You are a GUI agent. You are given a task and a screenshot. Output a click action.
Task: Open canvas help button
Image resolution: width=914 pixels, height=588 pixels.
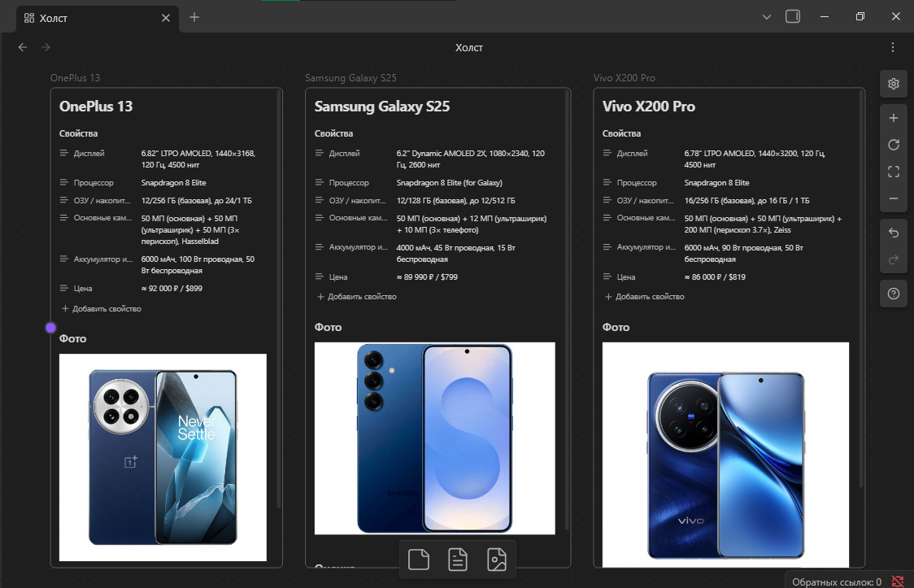click(x=893, y=294)
